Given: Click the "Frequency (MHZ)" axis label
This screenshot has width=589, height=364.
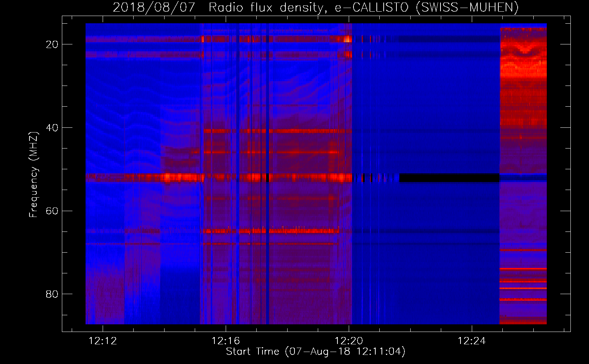Looking at the screenshot, I should [33, 174].
